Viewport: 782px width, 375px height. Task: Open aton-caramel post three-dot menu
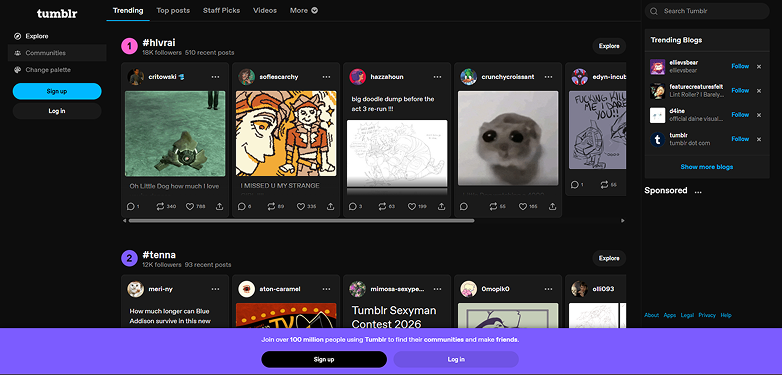pyautogui.click(x=326, y=289)
